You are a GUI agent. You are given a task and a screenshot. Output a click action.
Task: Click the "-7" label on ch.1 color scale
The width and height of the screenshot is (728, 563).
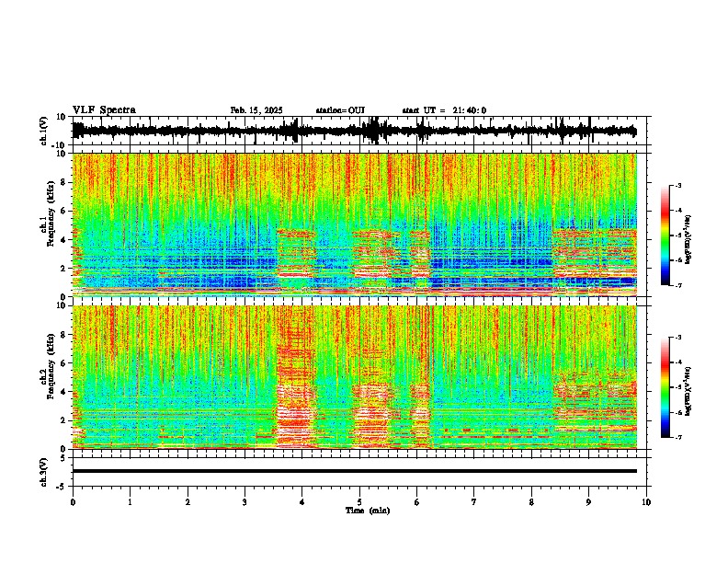[x=677, y=285]
